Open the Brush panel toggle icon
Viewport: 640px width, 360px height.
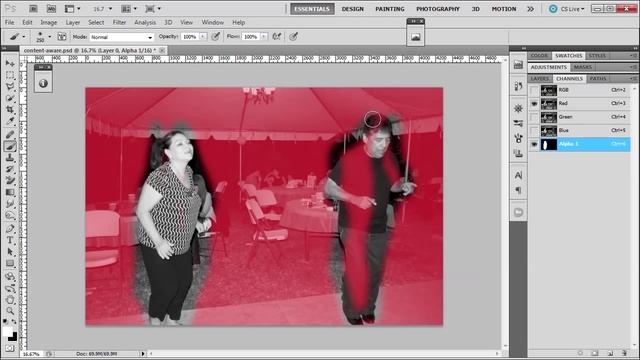pos(62,37)
